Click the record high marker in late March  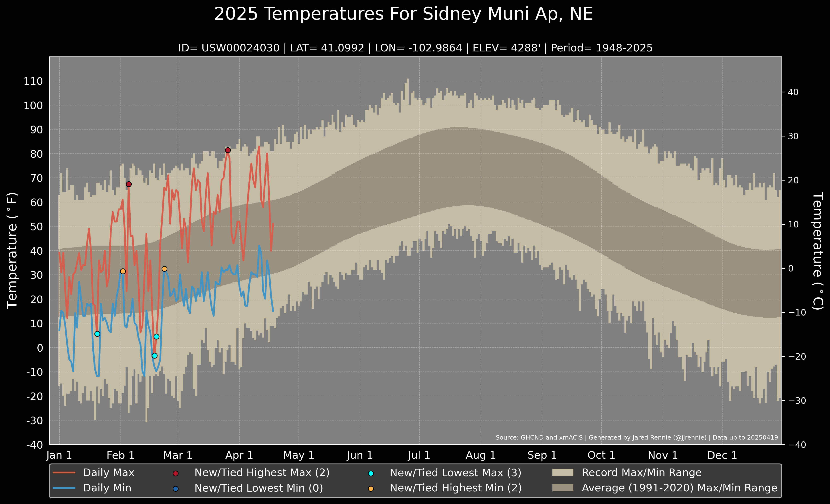point(228,150)
